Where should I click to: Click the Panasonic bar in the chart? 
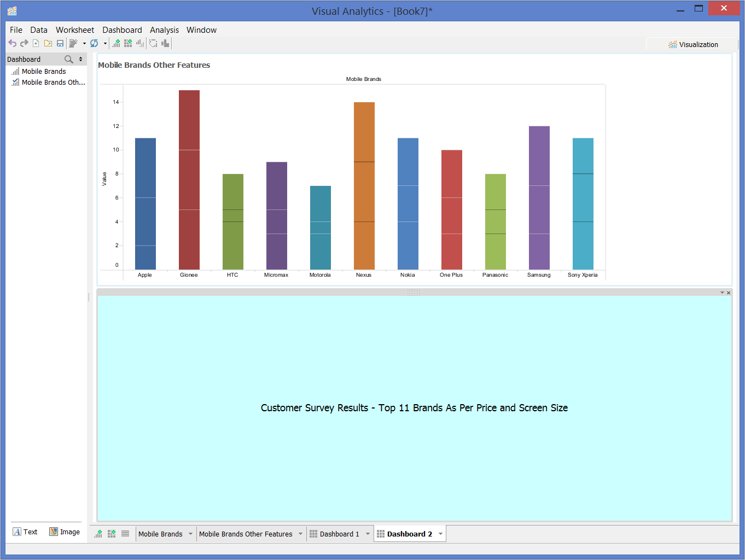point(496,221)
